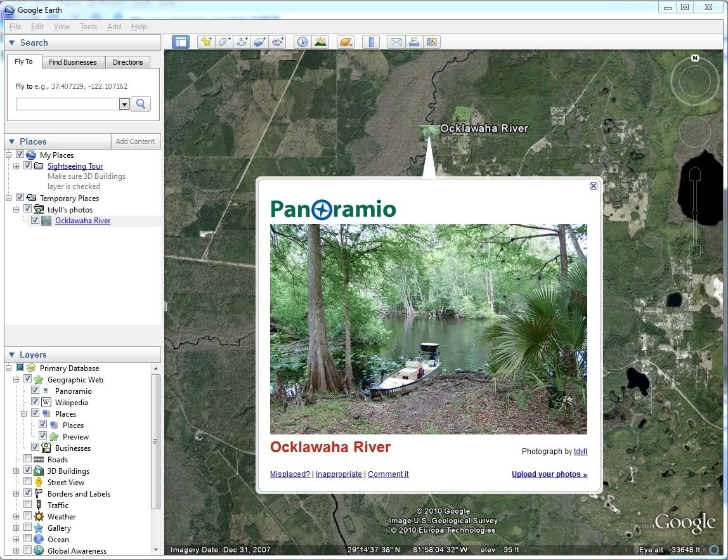Switch planets using the Saturn icon
This screenshot has height=560, width=728.
tap(346, 42)
